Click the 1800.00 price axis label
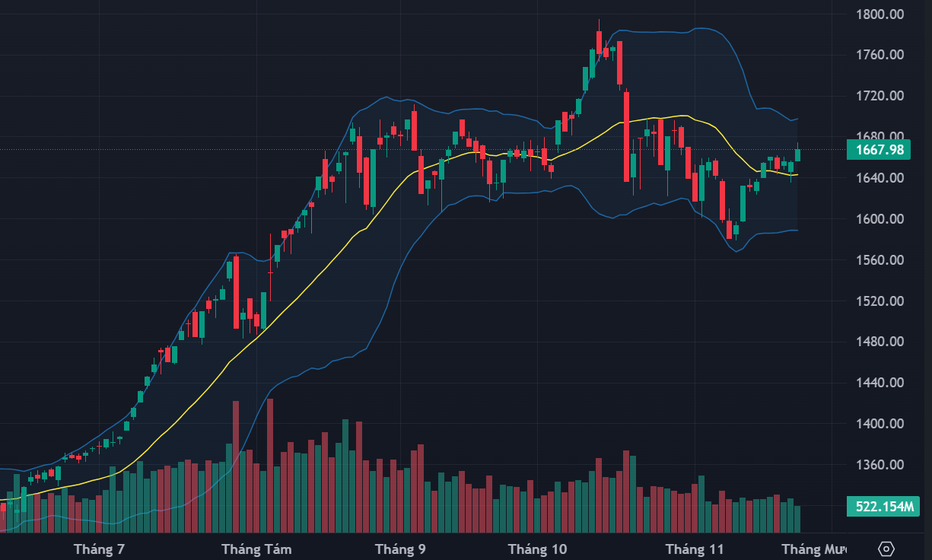The height and width of the screenshot is (560, 932). [x=880, y=14]
